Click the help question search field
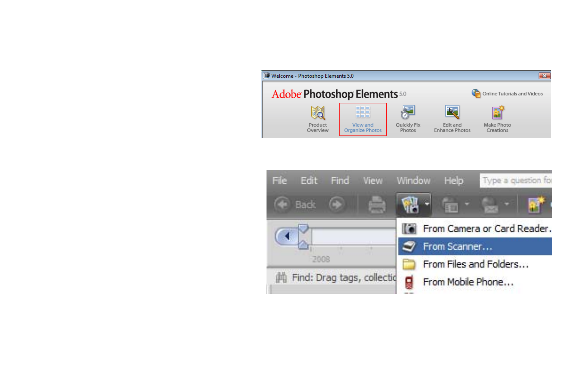588x381 pixels. 516,180
